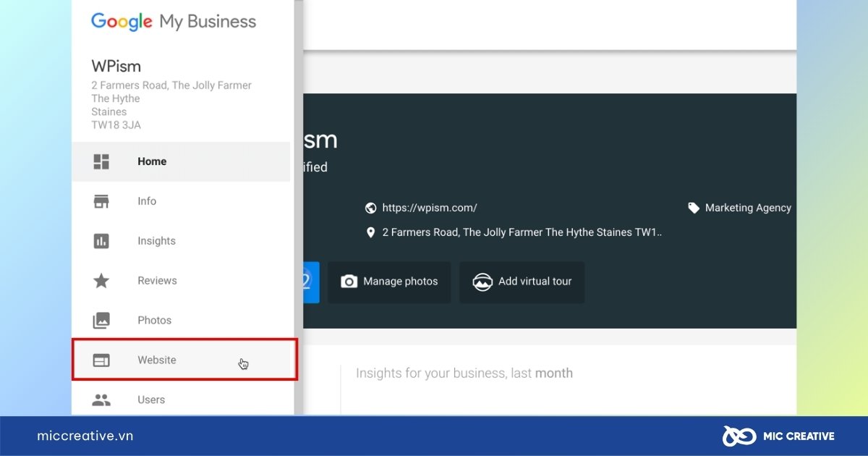This screenshot has width=868, height=456.
Task: Click the Google My Business logo
Action: point(174,22)
